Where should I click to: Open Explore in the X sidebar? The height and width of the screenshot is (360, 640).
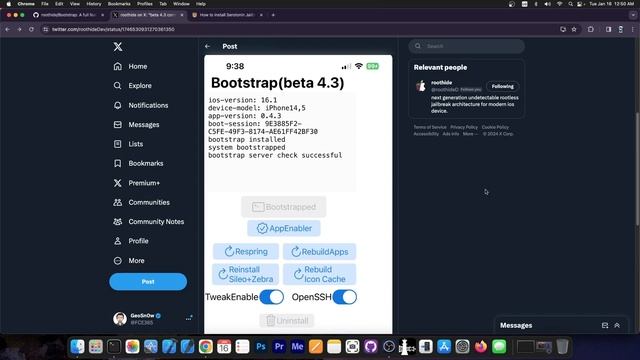pyautogui.click(x=132, y=86)
